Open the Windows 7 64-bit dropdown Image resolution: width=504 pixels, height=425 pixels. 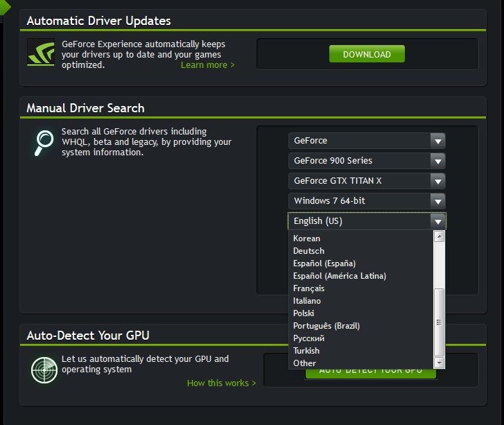[x=367, y=201]
